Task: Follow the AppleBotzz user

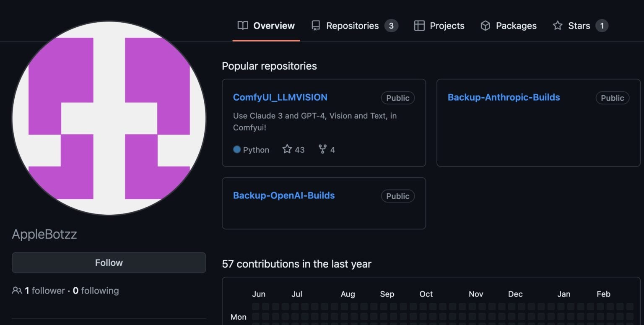Action: coord(109,263)
